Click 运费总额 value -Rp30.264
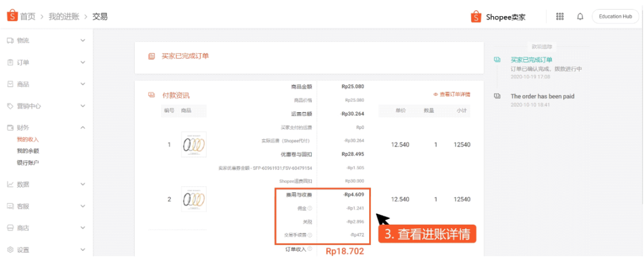 pos(352,113)
